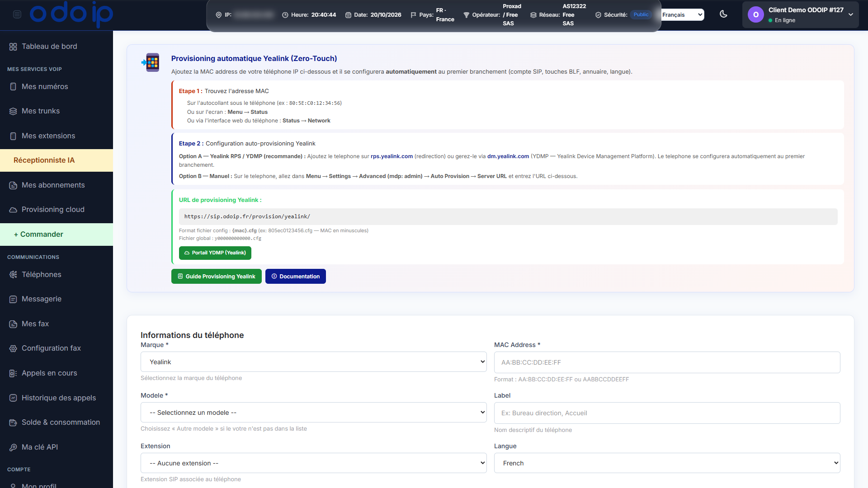868x488 pixels.
Task: Click the Tableau de bord grid icon
Action: pyautogui.click(x=13, y=47)
